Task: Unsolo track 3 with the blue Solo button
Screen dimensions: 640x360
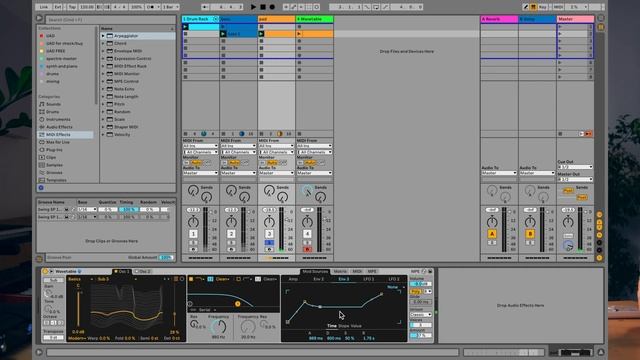Action: click(269, 242)
